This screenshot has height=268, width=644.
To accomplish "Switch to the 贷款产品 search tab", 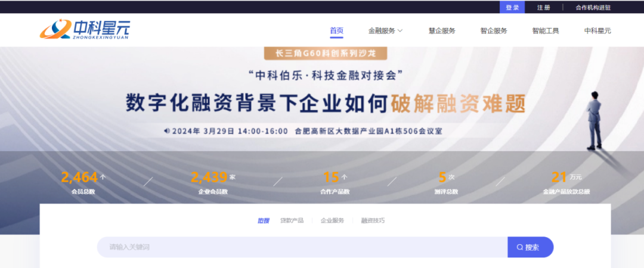I will pyautogui.click(x=292, y=220).
